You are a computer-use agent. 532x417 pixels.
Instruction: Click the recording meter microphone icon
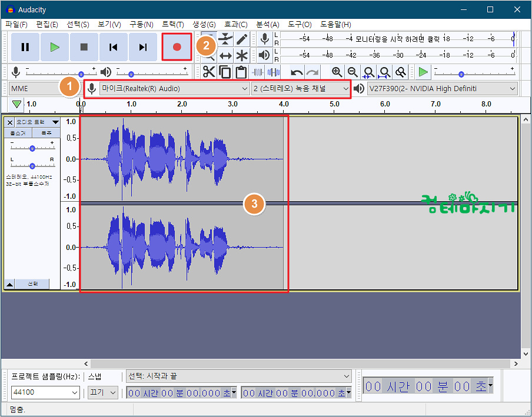coord(265,39)
